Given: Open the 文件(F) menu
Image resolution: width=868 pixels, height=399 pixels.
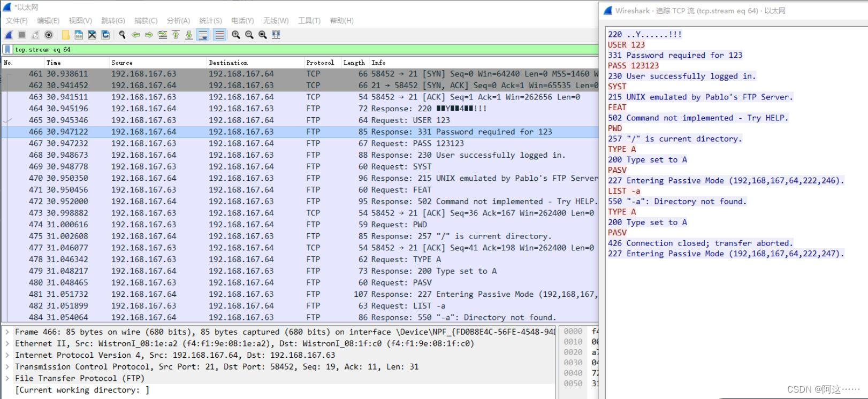Looking at the screenshot, I should click(17, 21).
